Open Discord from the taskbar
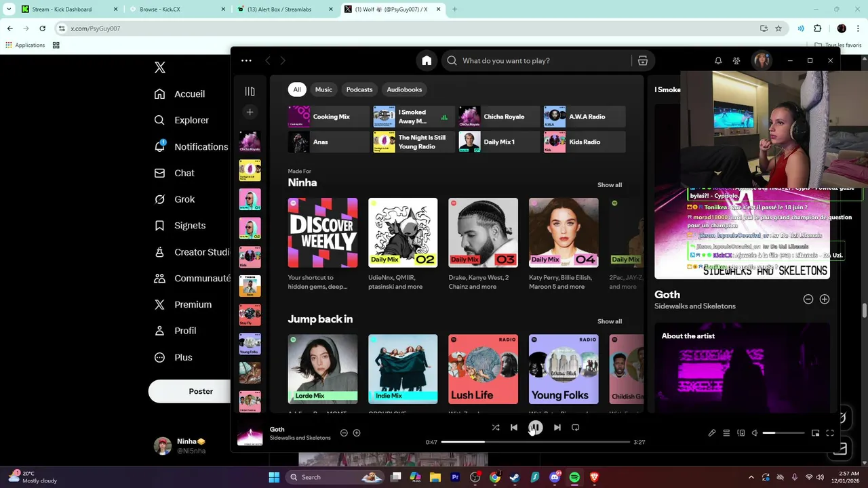Viewport: 868px width, 488px height. coord(555,477)
